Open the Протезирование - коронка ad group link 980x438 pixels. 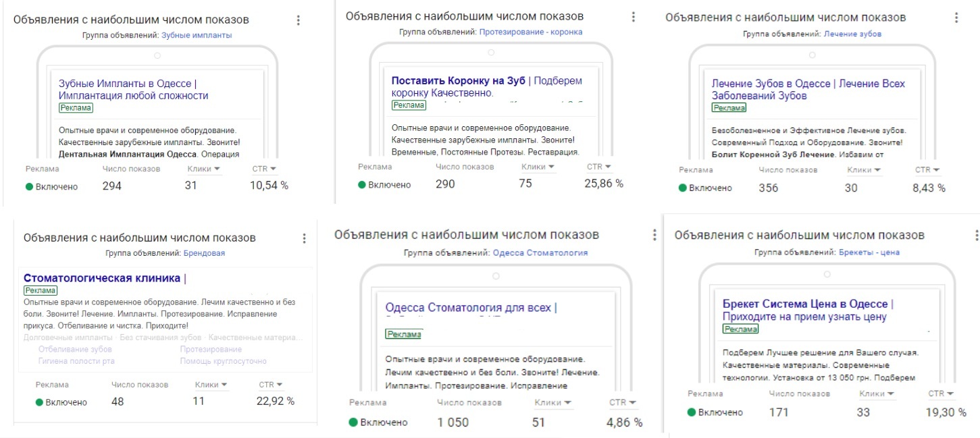[530, 32]
